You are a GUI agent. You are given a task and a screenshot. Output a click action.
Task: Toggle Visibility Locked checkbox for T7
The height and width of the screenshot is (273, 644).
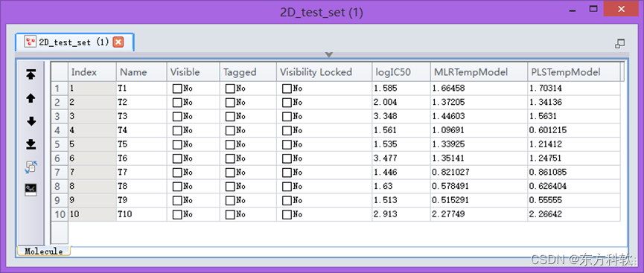tap(287, 173)
